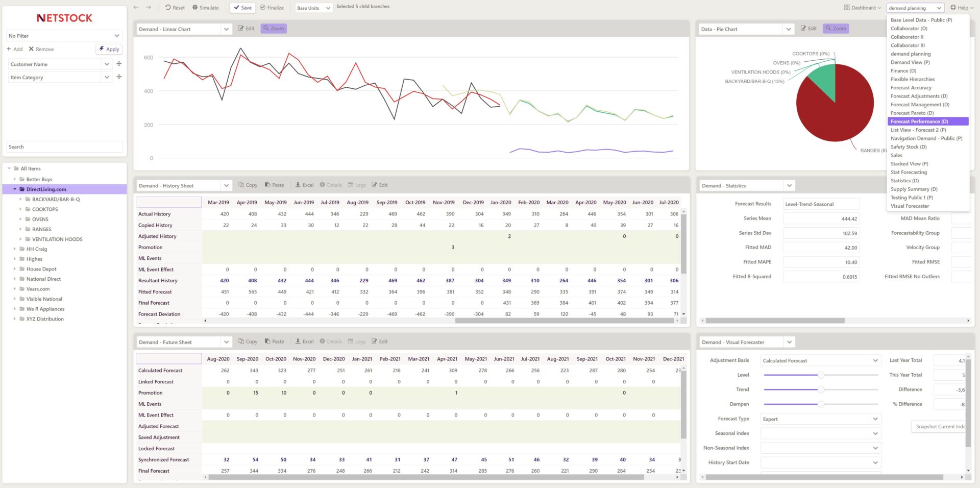
Task: Click Paste in History Sheet toolbar
Action: [x=274, y=185]
